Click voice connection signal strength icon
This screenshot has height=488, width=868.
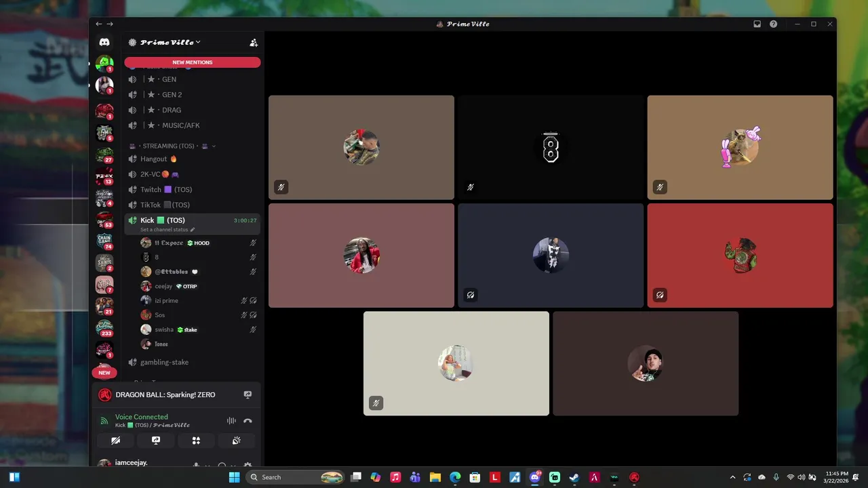pos(104,421)
